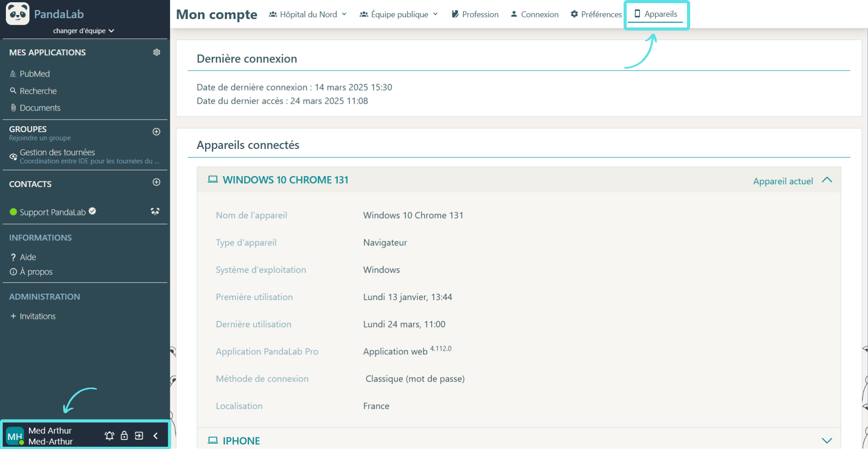The height and width of the screenshot is (449, 868).
Task: Click the lock icon in user bar
Action: (x=124, y=436)
